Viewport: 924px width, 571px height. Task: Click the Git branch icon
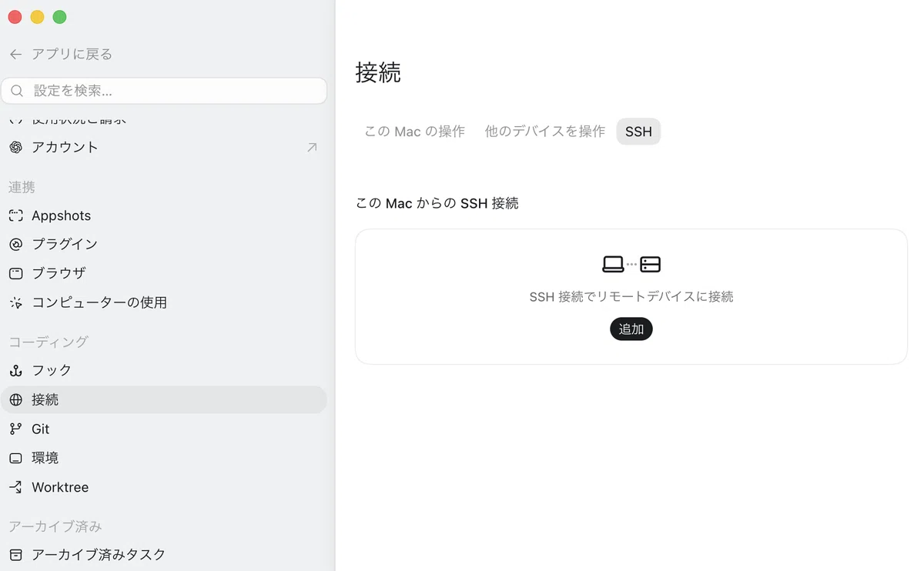click(x=15, y=429)
